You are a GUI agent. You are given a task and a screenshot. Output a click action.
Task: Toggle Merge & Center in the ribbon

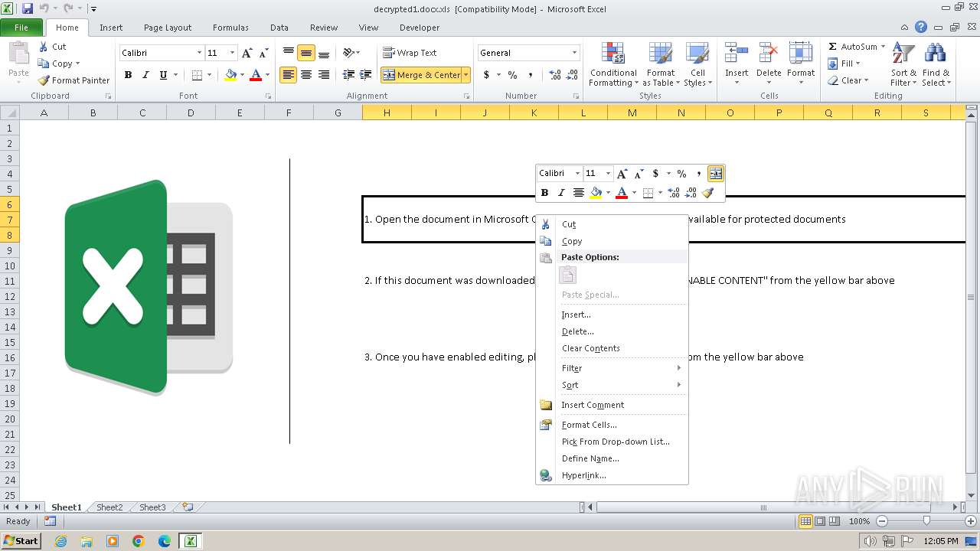(x=422, y=75)
